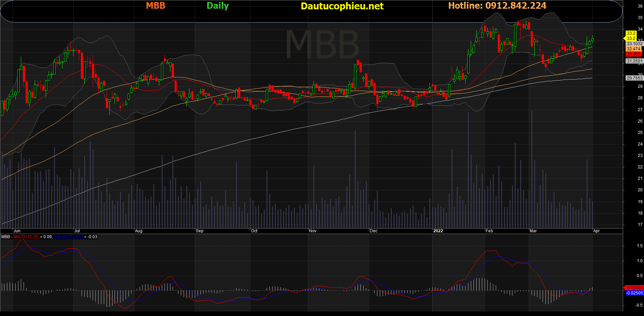
Task: Jump to the 2022 marker on time axis
Action: [438, 231]
